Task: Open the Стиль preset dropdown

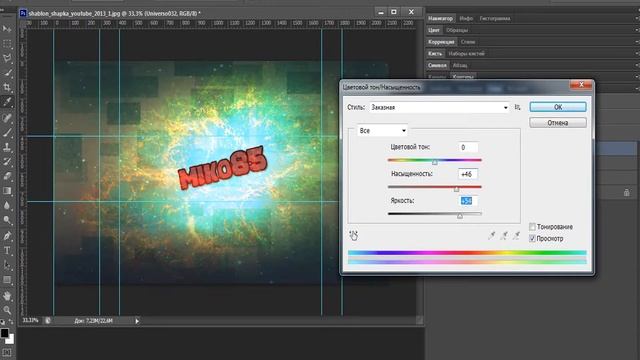Action: (440, 107)
